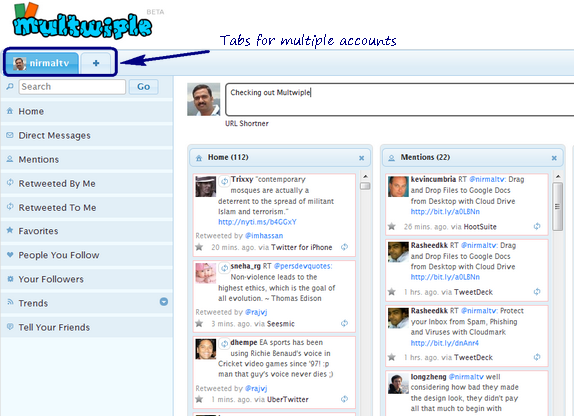Close the Home (112) column
The height and width of the screenshot is (416, 574).
(x=362, y=158)
